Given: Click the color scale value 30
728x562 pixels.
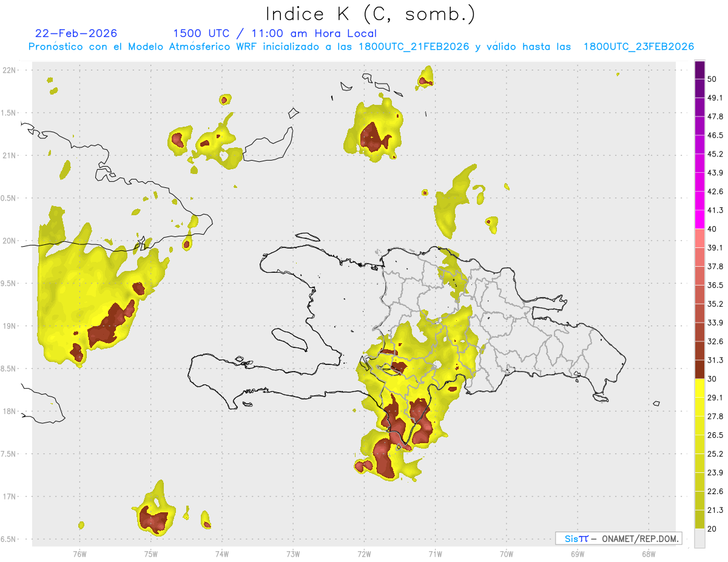Looking at the screenshot, I should (x=713, y=380).
